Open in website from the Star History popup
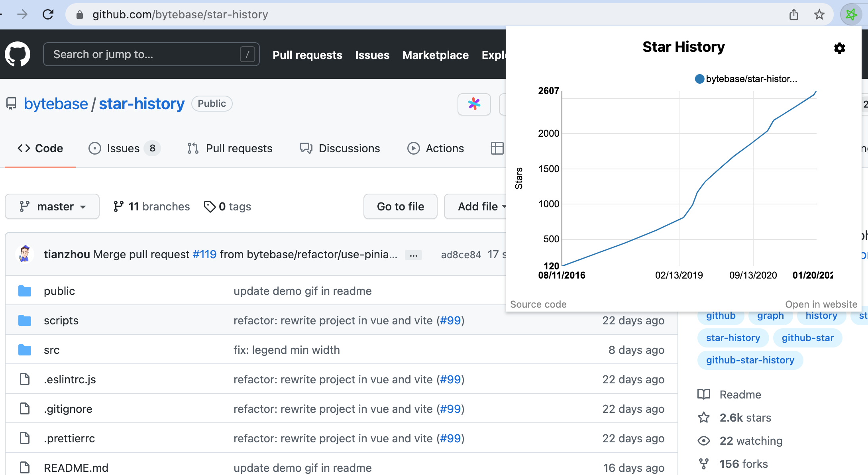868x475 pixels. pos(821,304)
